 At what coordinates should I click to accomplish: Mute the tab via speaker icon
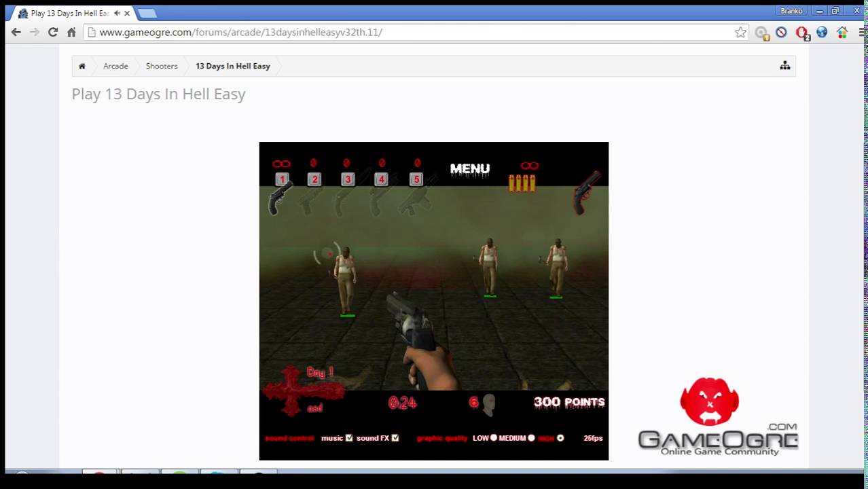[x=117, y=13]
